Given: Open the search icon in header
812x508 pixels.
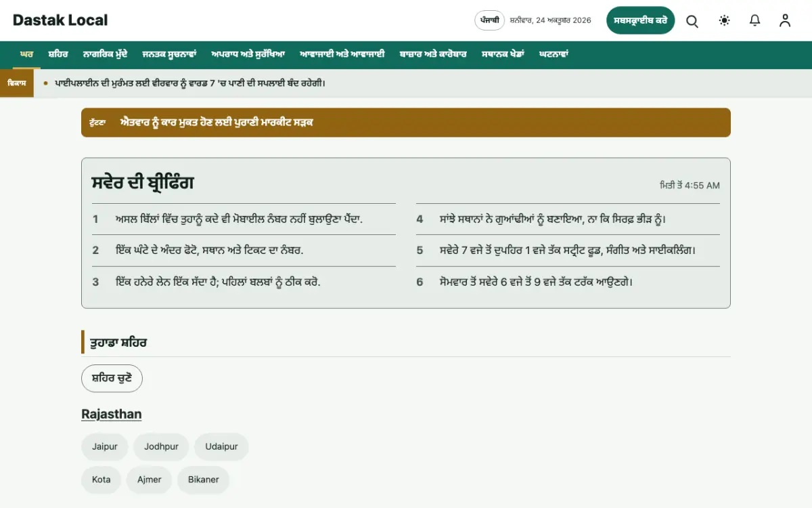Looking at the screenshot, I should pos(692,21).
